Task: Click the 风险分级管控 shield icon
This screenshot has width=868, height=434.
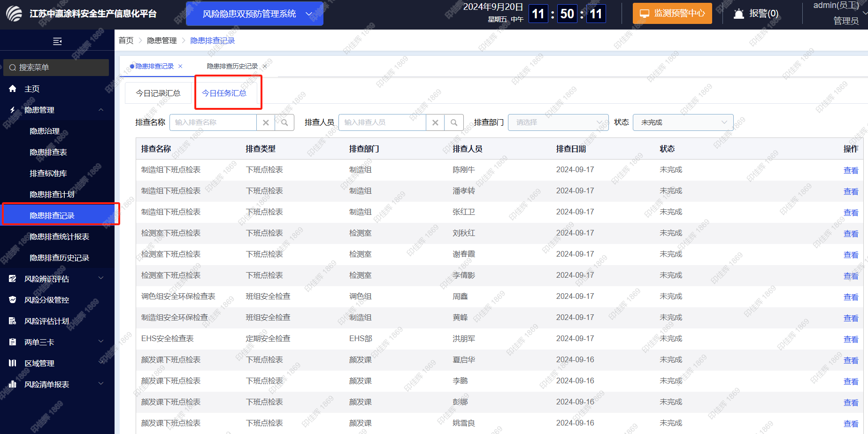Action: [13, 300]
